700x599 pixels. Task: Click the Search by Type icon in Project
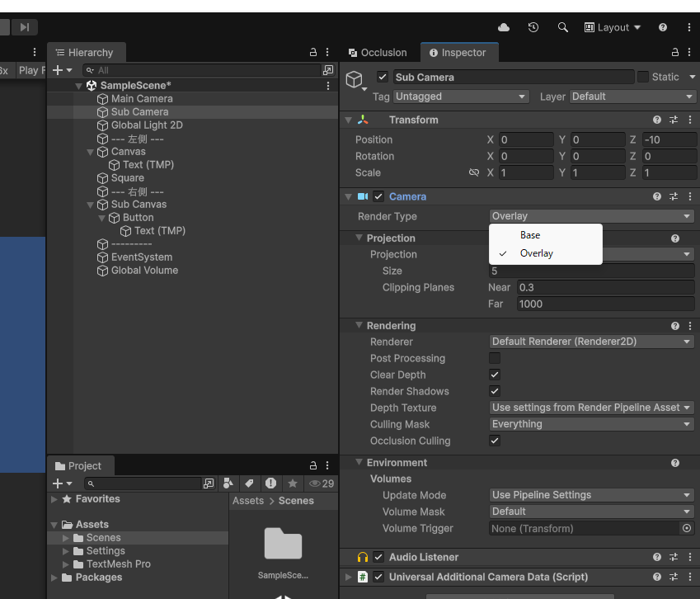click(x=228, y=483)
